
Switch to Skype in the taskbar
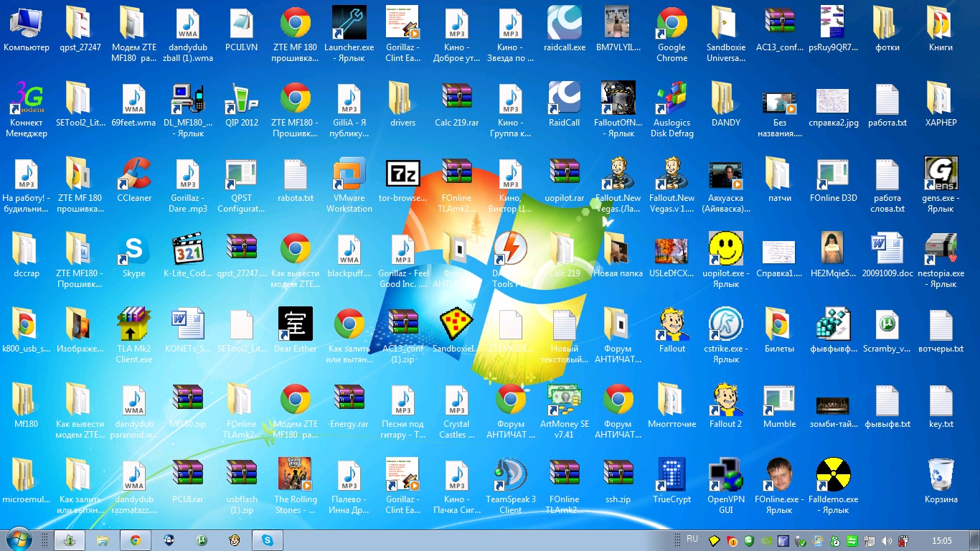pyautogui.click(x=267, y=540)
